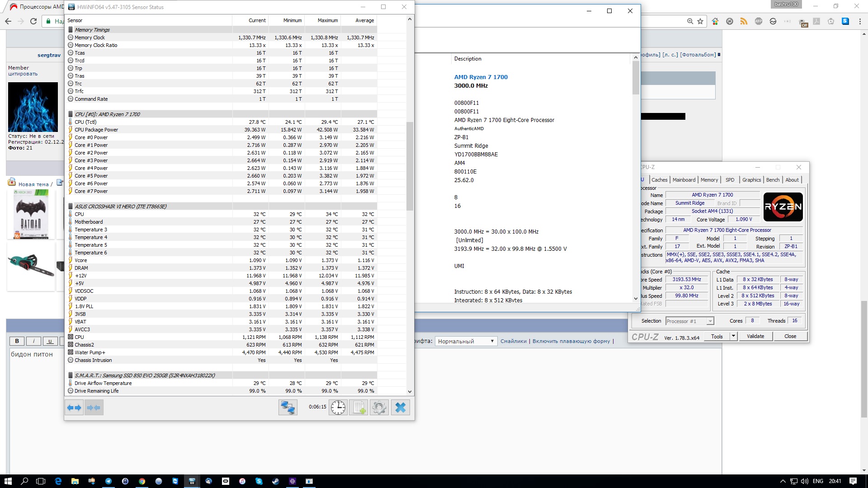This screenshot has width=868, height=488.
Task: Toggle underline formatting button in editor
Action: 50,342
